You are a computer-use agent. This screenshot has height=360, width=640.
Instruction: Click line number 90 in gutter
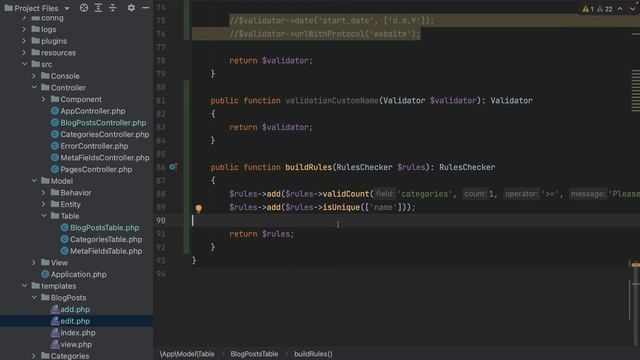pos(161,220)
